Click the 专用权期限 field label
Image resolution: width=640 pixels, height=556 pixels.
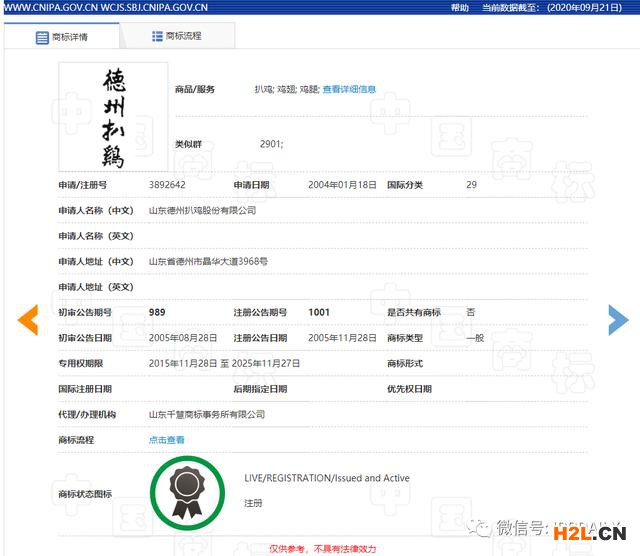click(80, 363)
